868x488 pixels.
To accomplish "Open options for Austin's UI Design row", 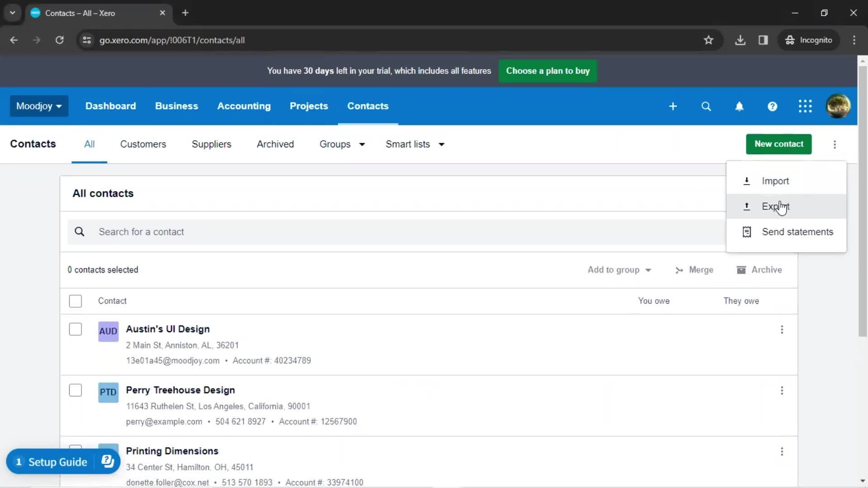I will (x=782, y=330).
